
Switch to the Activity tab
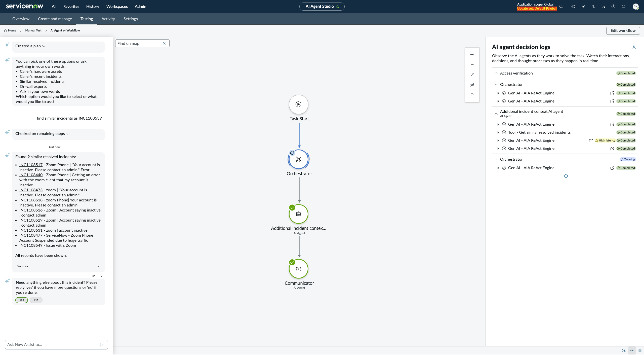click(x=108, y=19)
